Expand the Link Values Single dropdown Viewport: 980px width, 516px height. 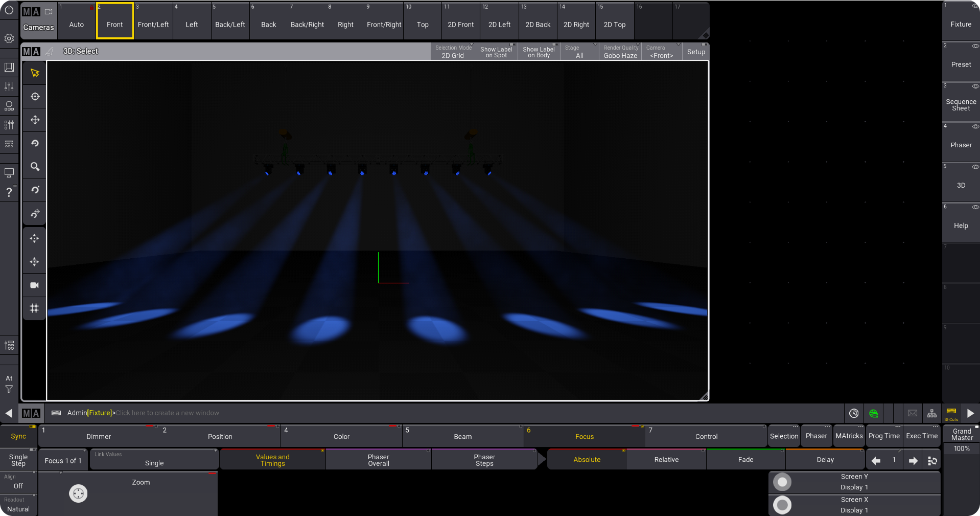(x=154, y=459)
